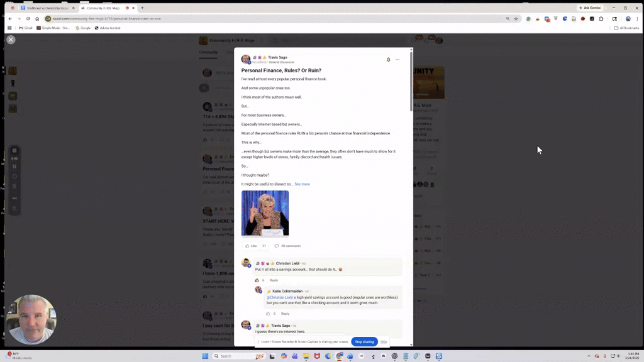644x362 pixels.
Task: Open the taskbar clock and date
Action: pyautogui.click(x=633, y=356)
